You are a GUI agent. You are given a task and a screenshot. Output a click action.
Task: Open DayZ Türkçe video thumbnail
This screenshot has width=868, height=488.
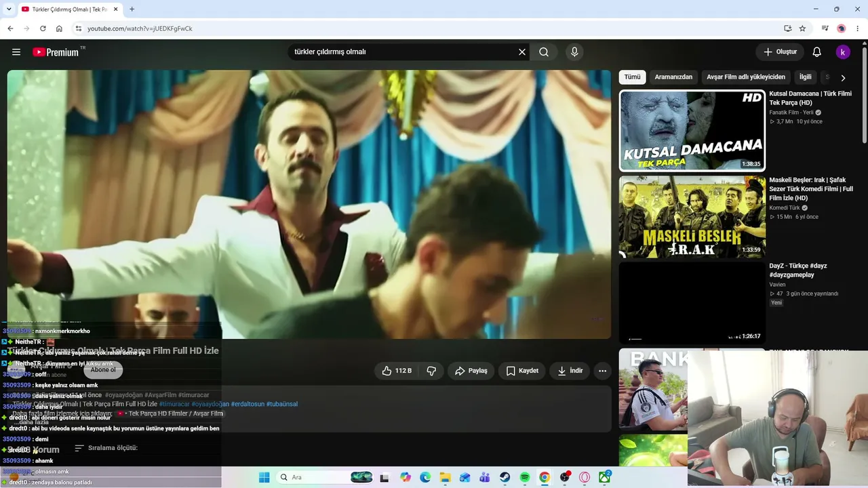click(692, 302)
